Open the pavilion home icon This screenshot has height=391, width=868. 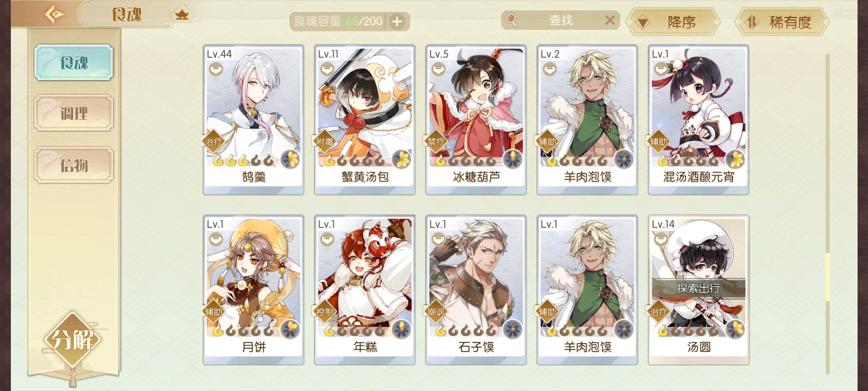click(182, 15)
